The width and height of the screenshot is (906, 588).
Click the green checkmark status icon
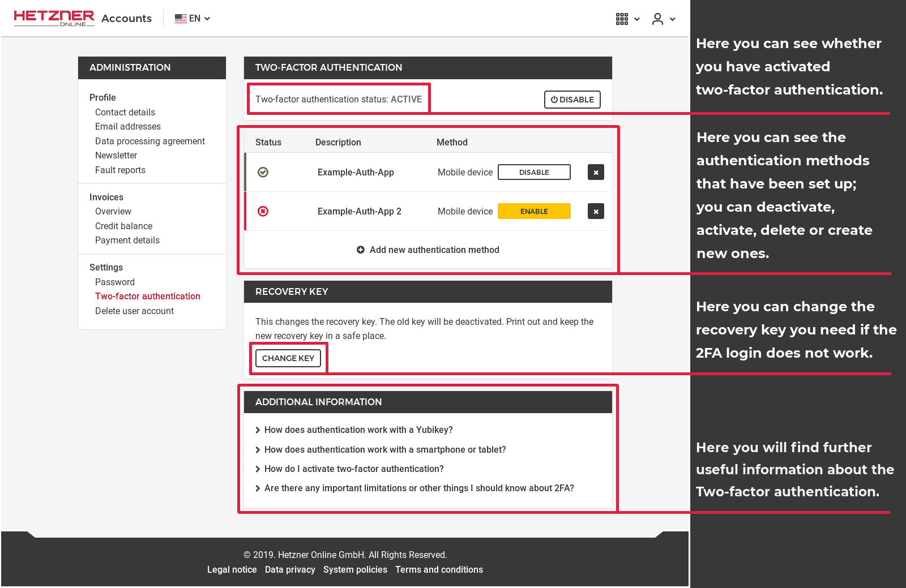point(263,172)
